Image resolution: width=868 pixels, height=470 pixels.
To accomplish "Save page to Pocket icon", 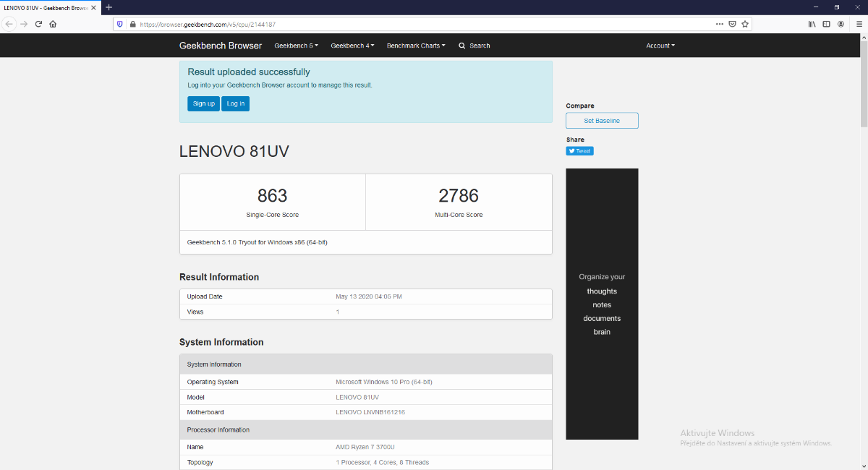I will pos(732,24).
